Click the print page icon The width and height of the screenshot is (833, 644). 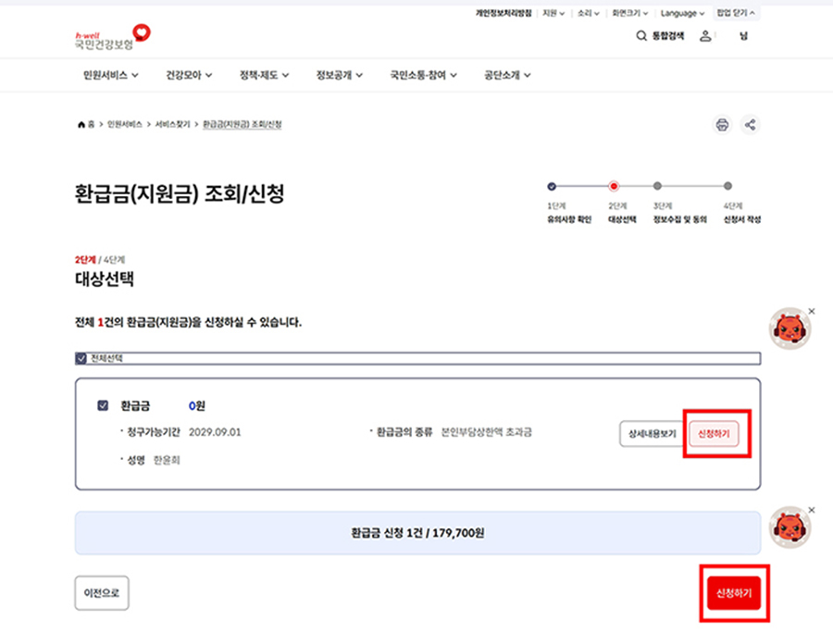click(722, 125)
